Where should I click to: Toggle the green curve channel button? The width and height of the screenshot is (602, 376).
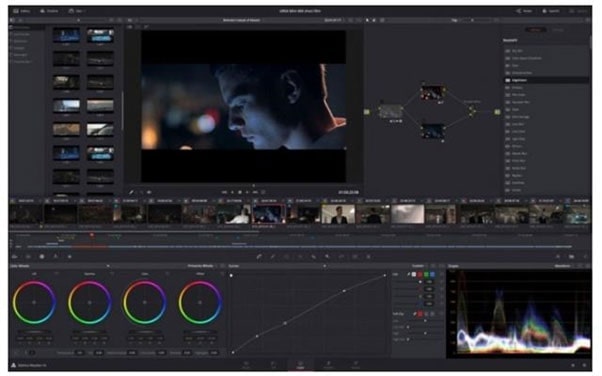pos(426,274)
